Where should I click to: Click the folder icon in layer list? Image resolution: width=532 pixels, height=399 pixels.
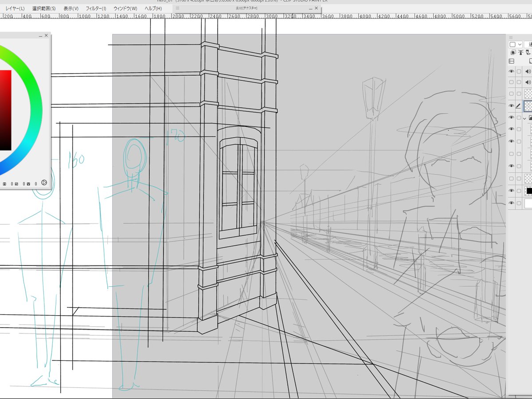coord(530,118)
